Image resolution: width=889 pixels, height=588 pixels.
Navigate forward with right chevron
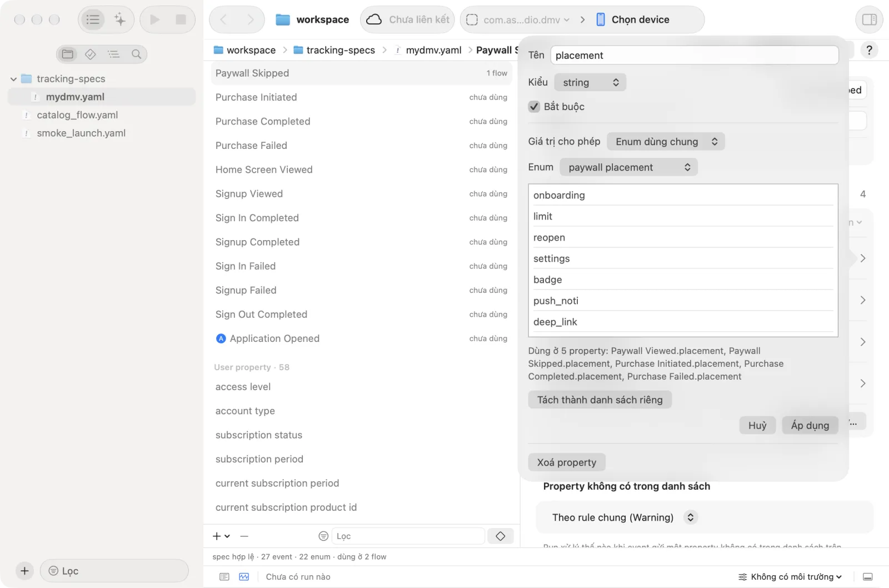coord(251,19)
